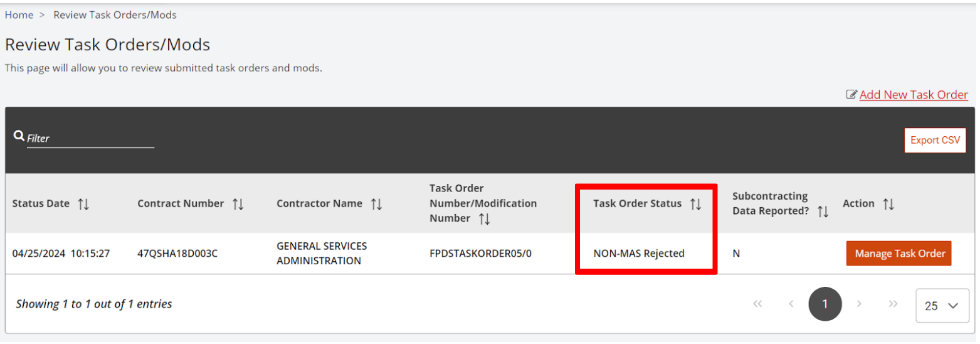Click the edit icon beside Add New Task Order

point(851,95)
